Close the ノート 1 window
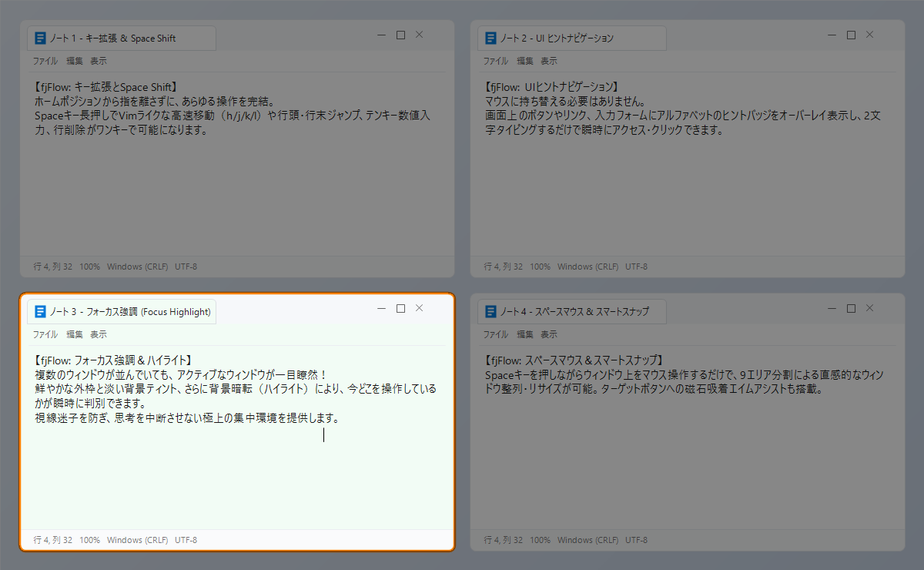Screen dimensions: 924x570 coord(419,35)
